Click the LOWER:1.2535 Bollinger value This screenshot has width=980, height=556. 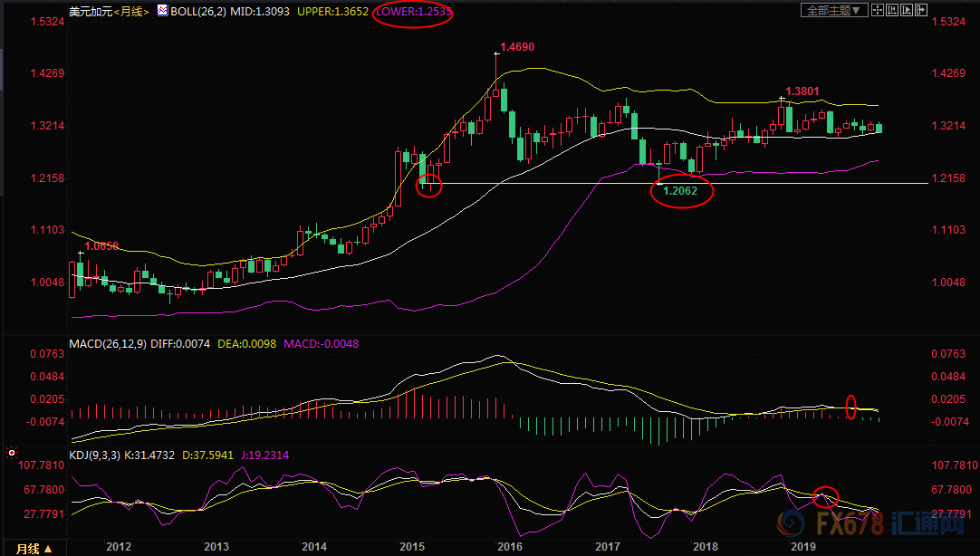point(416,12)
